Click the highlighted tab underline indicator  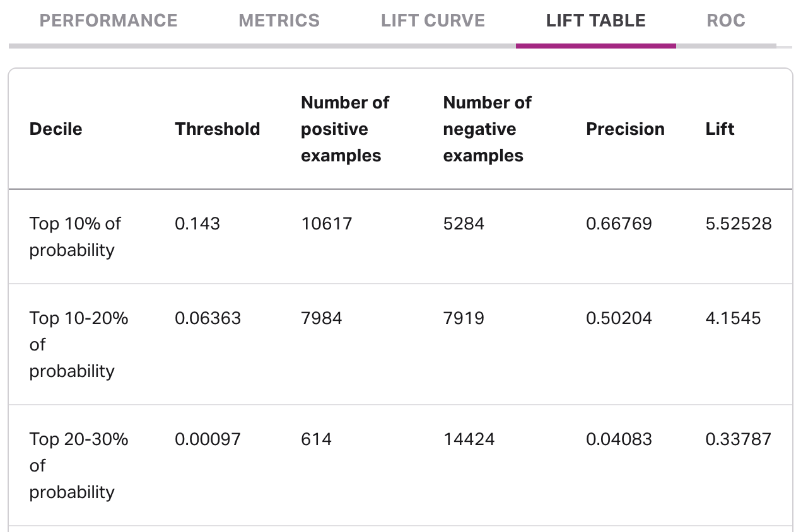595,45
